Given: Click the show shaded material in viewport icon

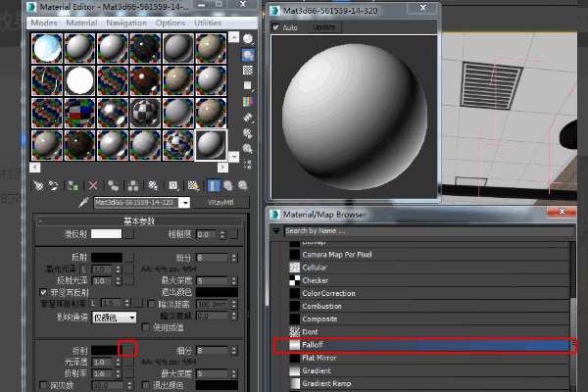Looking at the screenshot, I should point(193,185).
